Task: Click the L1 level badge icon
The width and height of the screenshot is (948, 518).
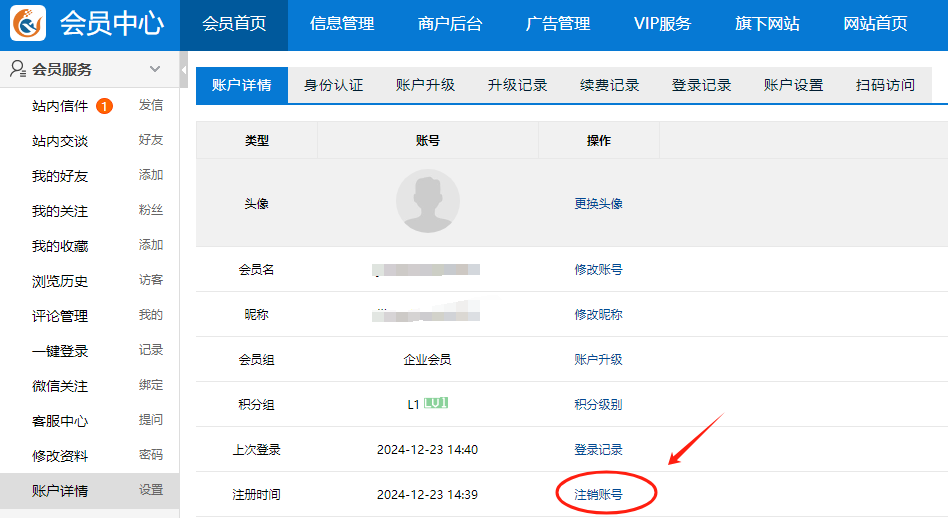Action: (x=435, y=404)
